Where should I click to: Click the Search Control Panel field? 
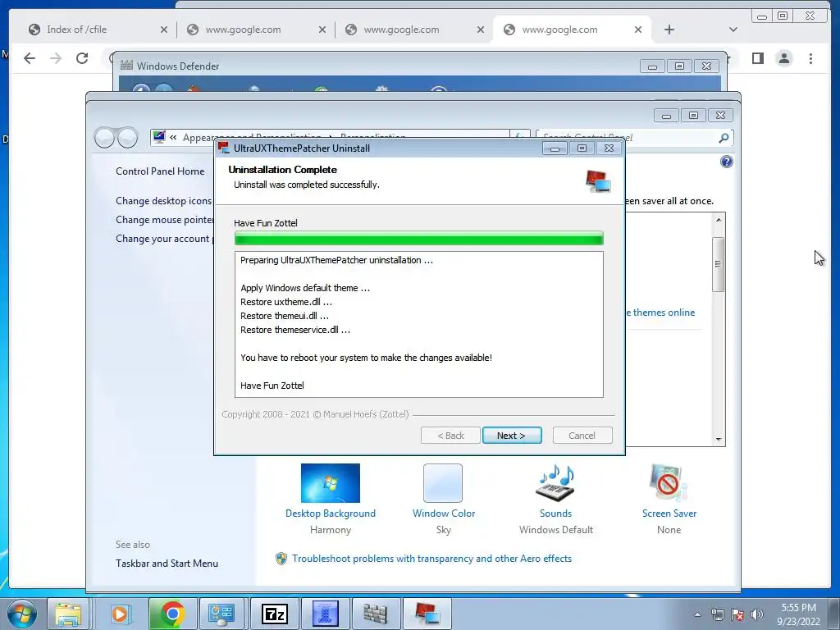(634, 138)
